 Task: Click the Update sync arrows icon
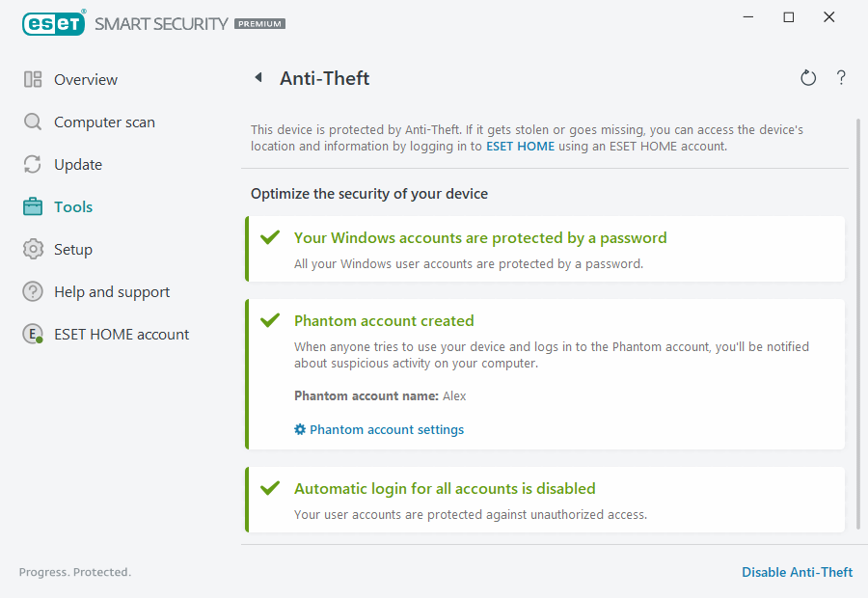click(30, 164)
